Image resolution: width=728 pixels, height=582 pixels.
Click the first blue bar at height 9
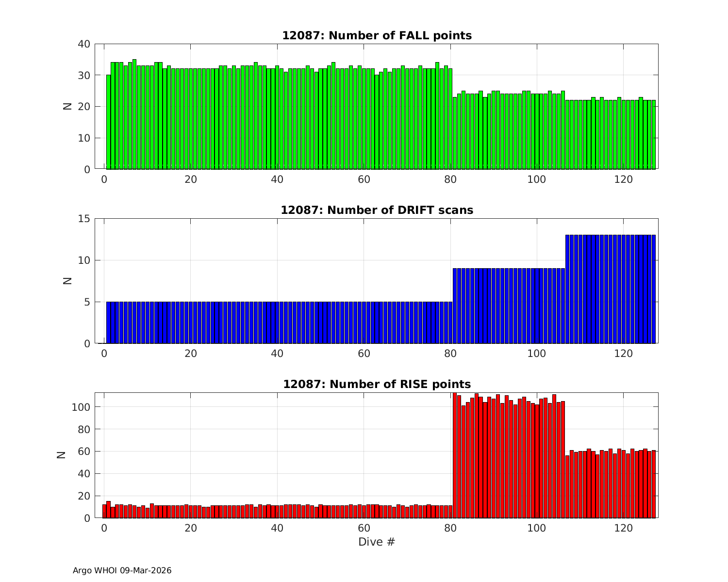pyautogui.click(x=455, y=306)
